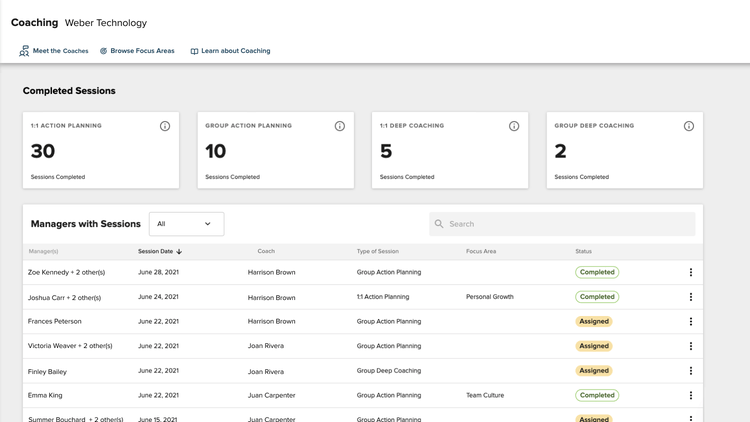Click the Browse Focus Areas target icon
Viewport: 750px width, 422px height.
[x=103, y=51]
